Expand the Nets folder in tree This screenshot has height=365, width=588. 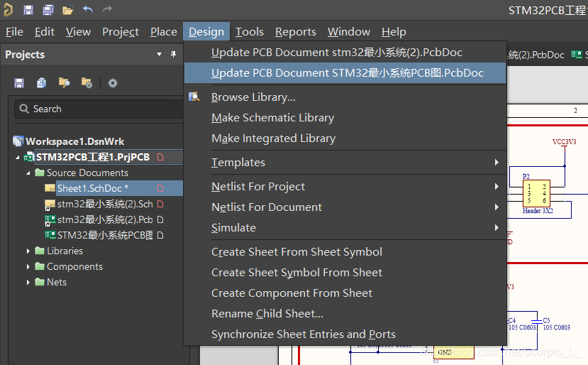pos(29,282)
